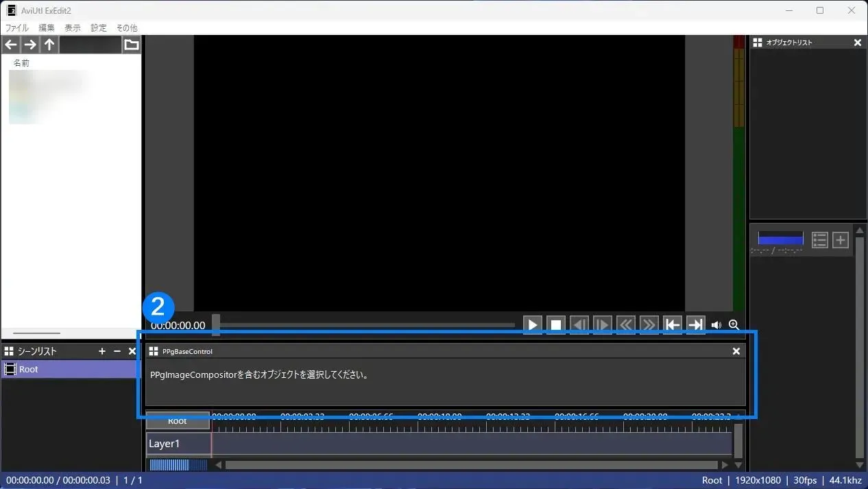Close the オブジェクトリスト panel
The image size is (868, 489).
[x=858, y=43]
